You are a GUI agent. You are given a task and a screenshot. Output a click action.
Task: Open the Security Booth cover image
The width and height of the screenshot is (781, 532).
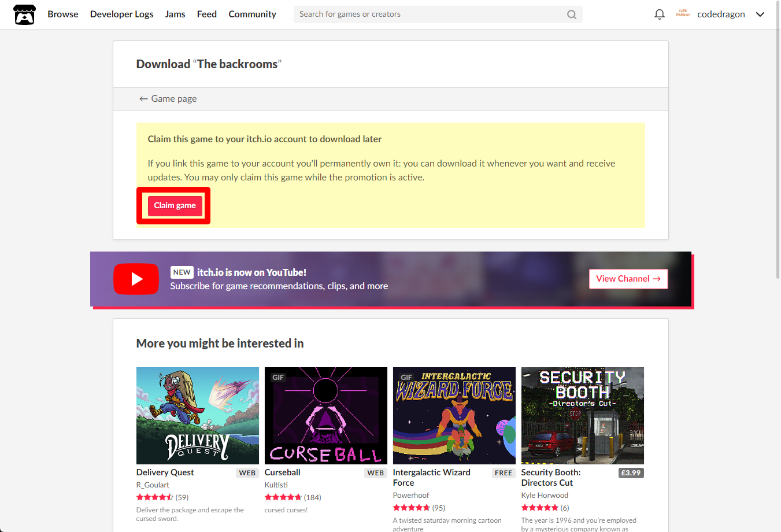[x=583, y=416]
